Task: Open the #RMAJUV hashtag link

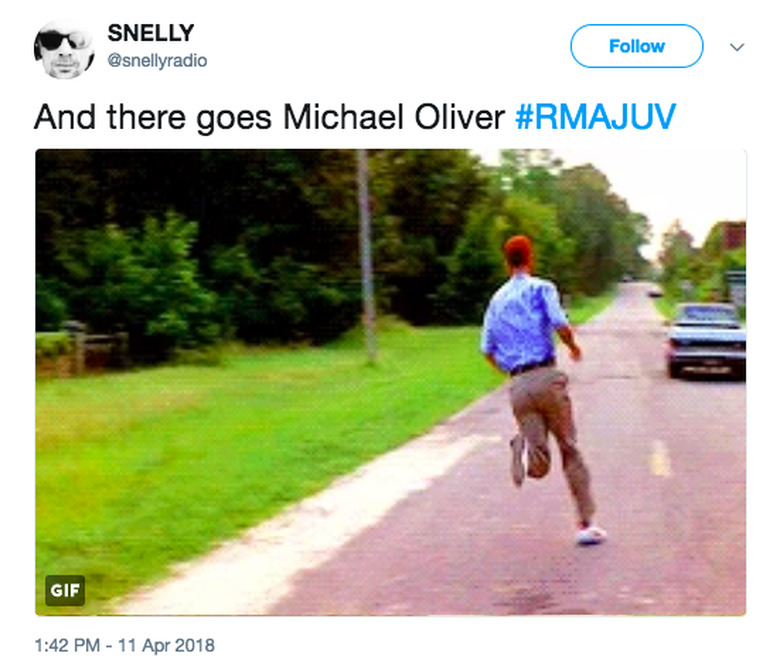Action: point(595,117)
